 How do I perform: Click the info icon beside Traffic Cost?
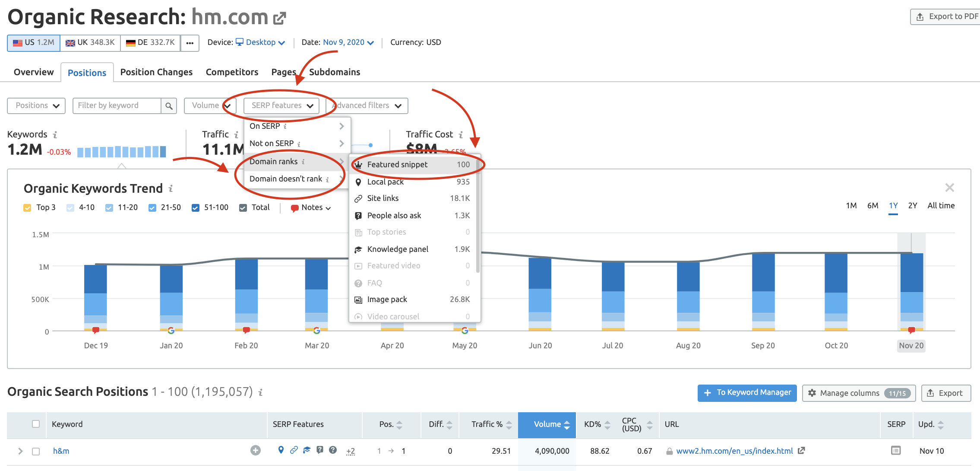461,135
